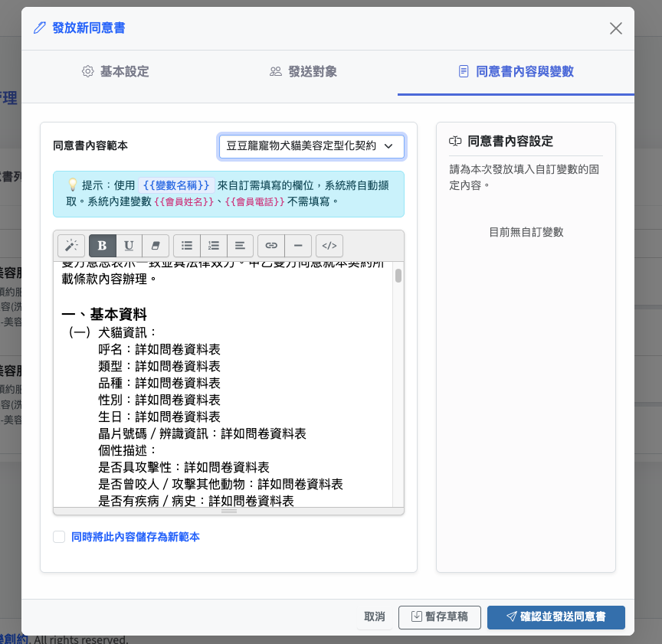Click the line 生日：詳如問卷資料表
Image resolution: width=662 pixels, height=644 pixels.
click(x=159, y=417)
